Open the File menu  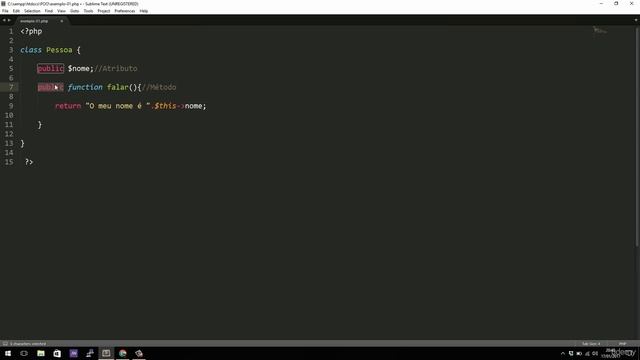(5, 11)
